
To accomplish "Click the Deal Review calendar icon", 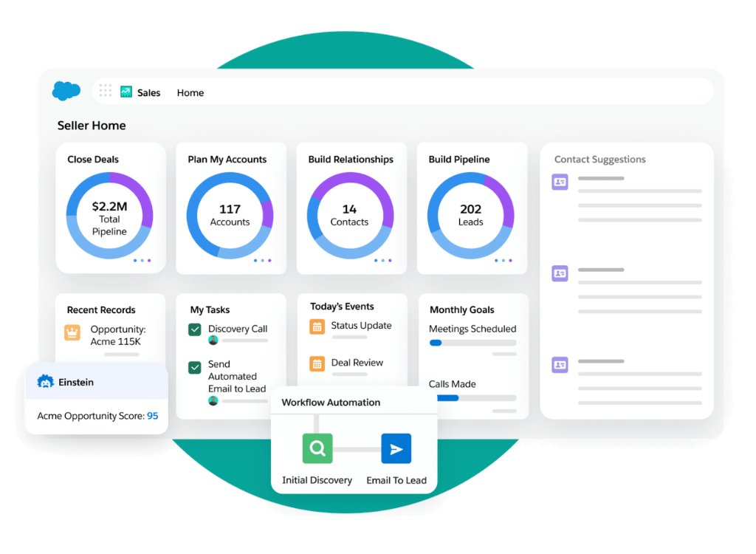I will pyautogui.click(x=317, y=363).
